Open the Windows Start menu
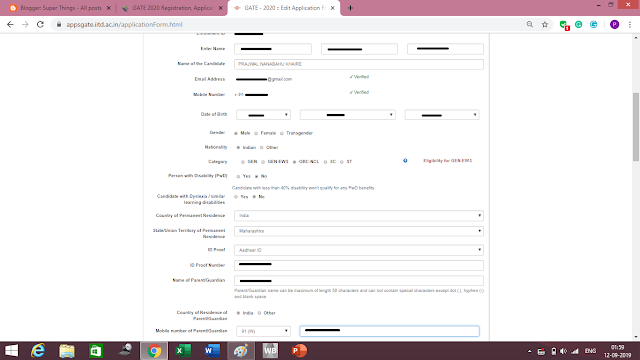The image size is (640, 360). [11, 351]
